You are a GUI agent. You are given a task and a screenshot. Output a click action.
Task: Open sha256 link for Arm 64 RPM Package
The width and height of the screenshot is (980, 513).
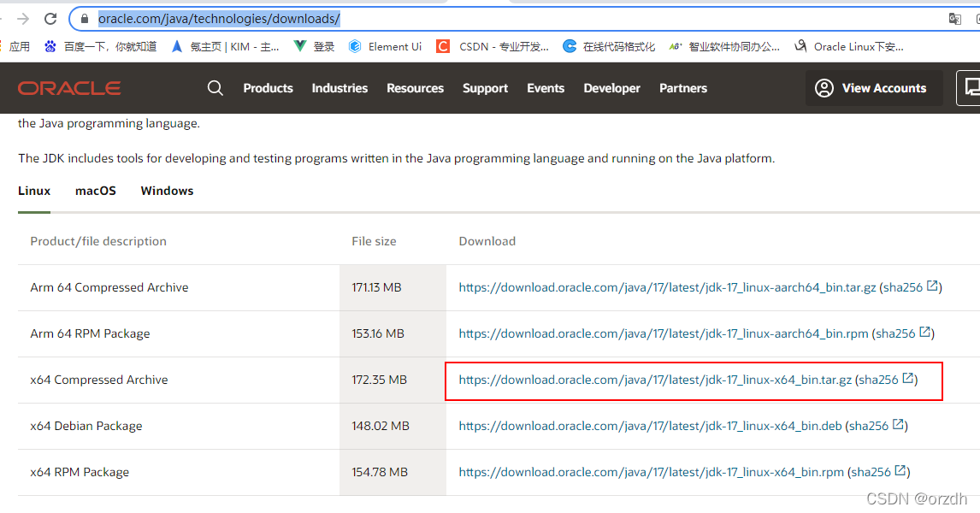tap(903, 333)
